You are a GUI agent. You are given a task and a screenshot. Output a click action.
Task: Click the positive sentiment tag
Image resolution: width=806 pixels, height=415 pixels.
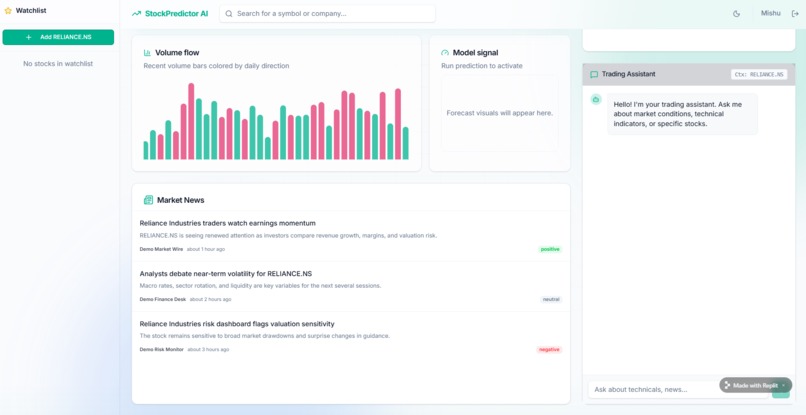coord(550,249)
